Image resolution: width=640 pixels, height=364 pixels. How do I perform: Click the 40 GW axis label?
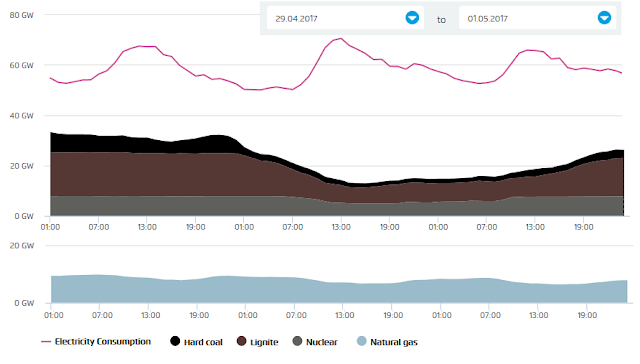tap(22, 115)
